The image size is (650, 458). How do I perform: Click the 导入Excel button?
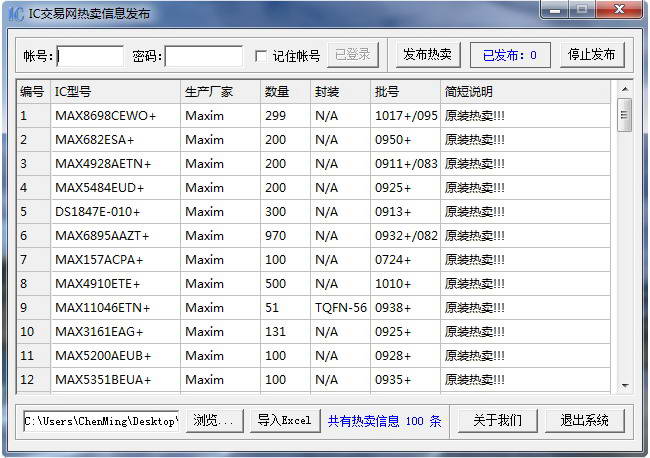[x=285, y=421]
